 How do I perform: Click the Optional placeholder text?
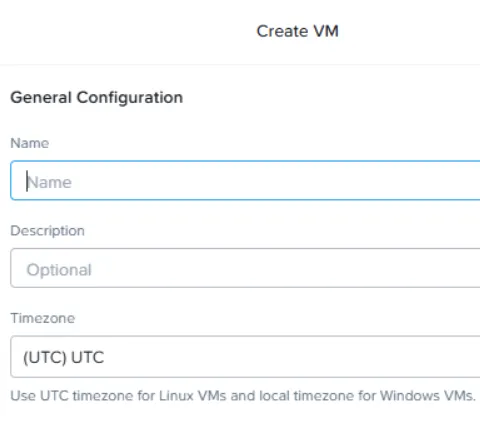pyautogui.click(x=59, y=270)
